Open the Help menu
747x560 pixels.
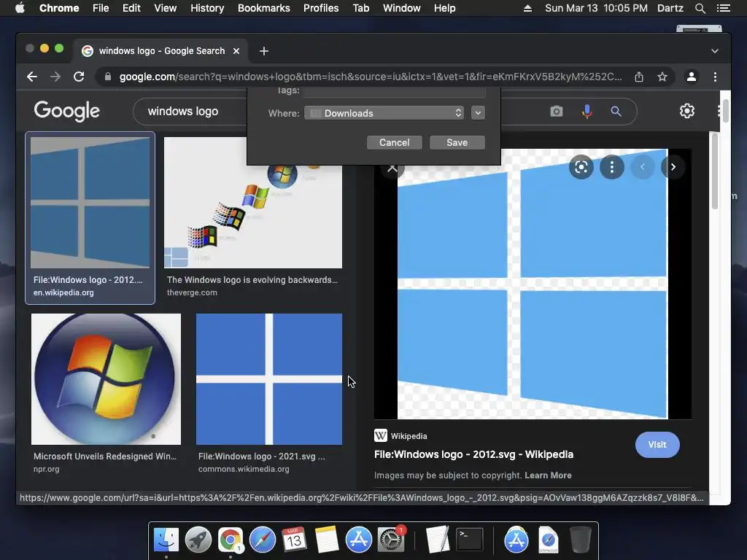444,8
